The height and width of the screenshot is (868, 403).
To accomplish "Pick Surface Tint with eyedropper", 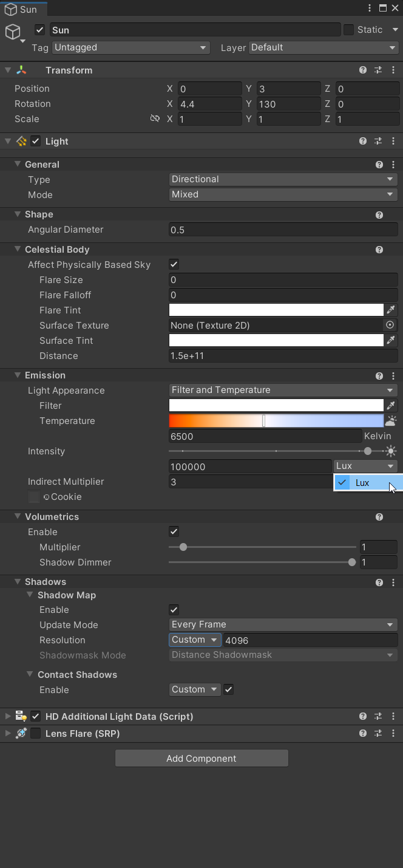I will pos(391,340).
